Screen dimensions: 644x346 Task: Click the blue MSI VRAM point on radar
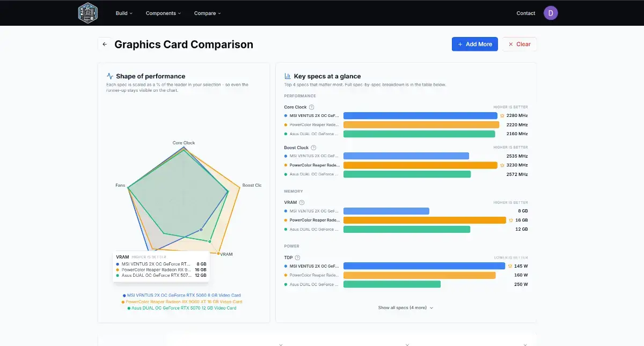(x=201, y=230)
